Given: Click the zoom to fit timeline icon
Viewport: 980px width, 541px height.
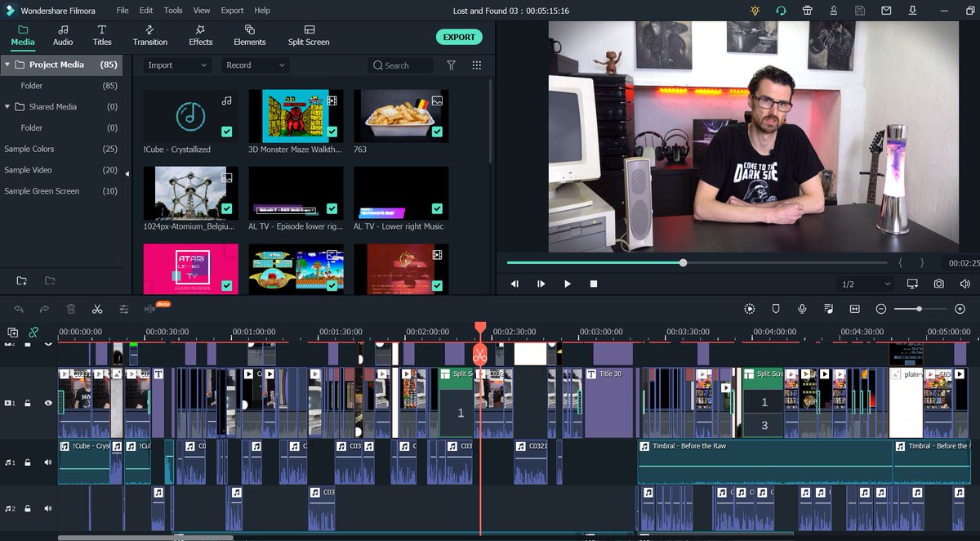Looking at the screenshot, I should click(x=854, y=309).
